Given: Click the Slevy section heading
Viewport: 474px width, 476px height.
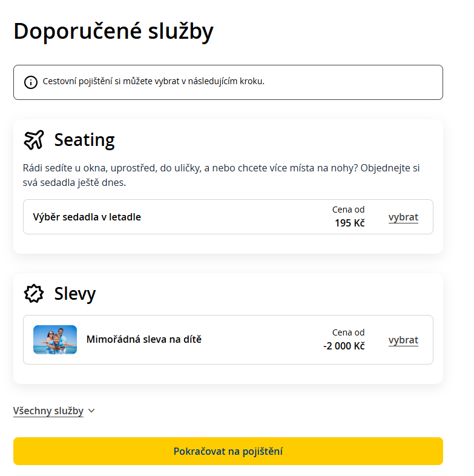Looking at the screenshot, I should tap(75, 294).
